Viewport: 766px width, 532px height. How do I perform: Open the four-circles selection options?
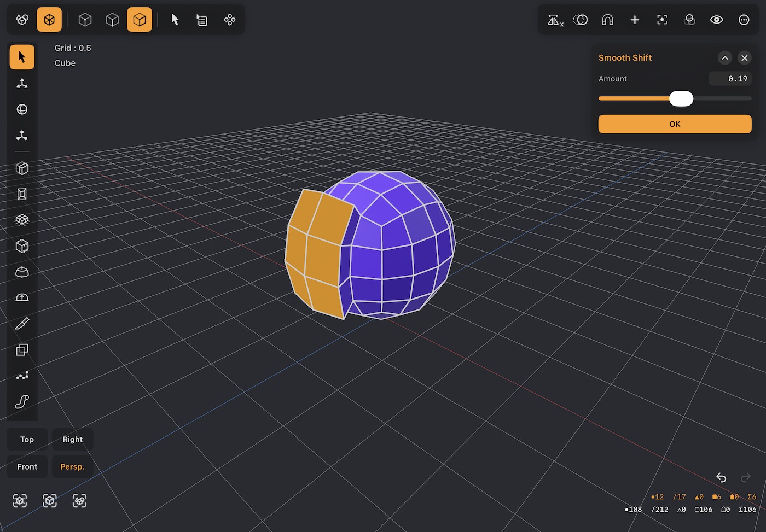[230, 20]
